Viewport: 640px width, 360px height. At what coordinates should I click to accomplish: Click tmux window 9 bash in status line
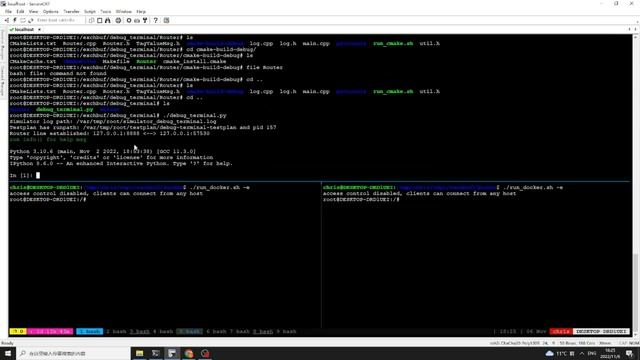[x=286, y=331]
